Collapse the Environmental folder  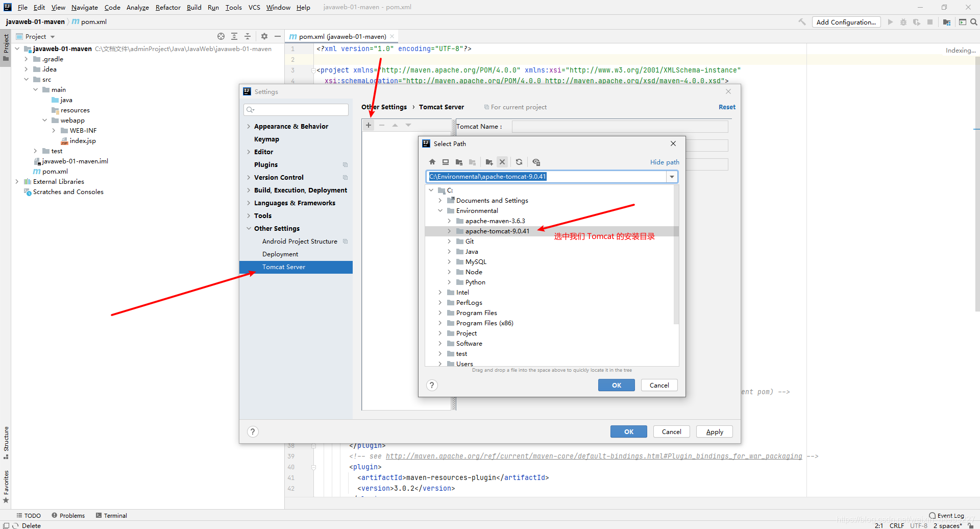(x=440, y=211)
